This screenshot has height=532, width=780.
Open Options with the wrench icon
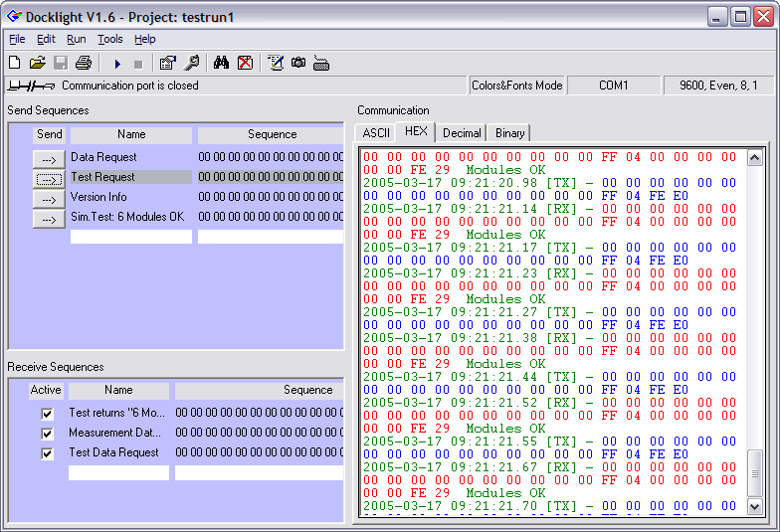coord(191,63)
